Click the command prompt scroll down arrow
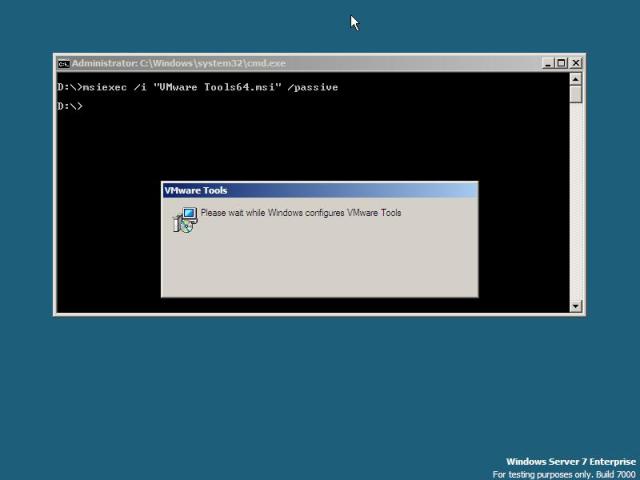Viewport: 640px width, 480px height. [x=576, y=306]
